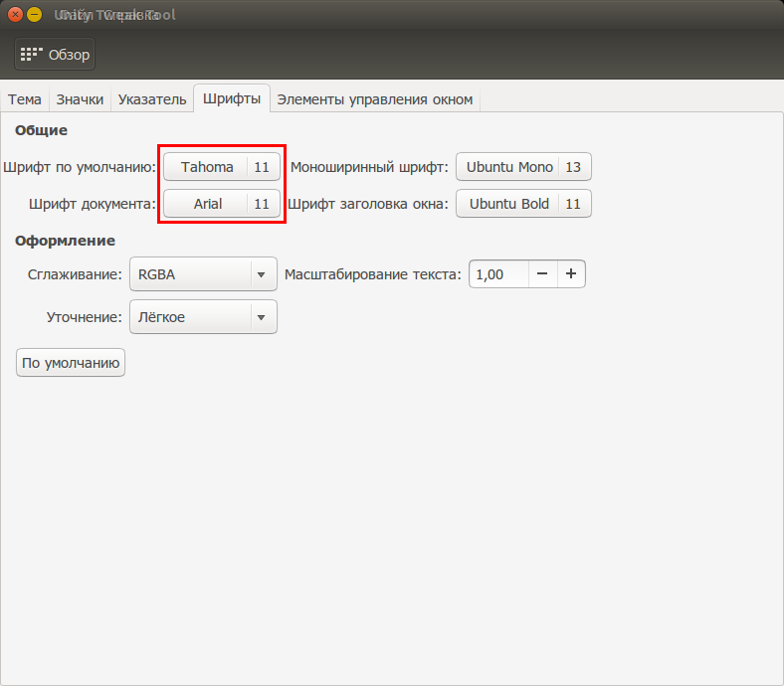Click the Общие section heading
Screen dimensions: 784x686
pyautogui.click(x=41, y=130)
